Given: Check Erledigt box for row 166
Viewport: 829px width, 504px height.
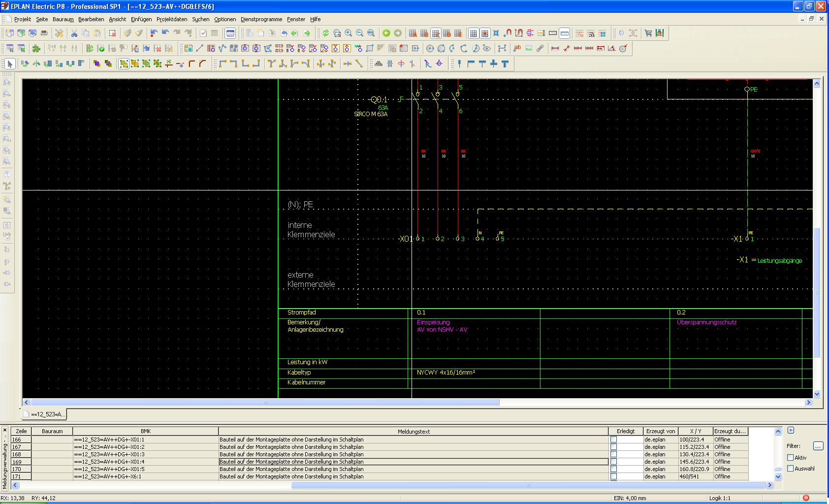Looking at the screenshot, I should (613, 440).
